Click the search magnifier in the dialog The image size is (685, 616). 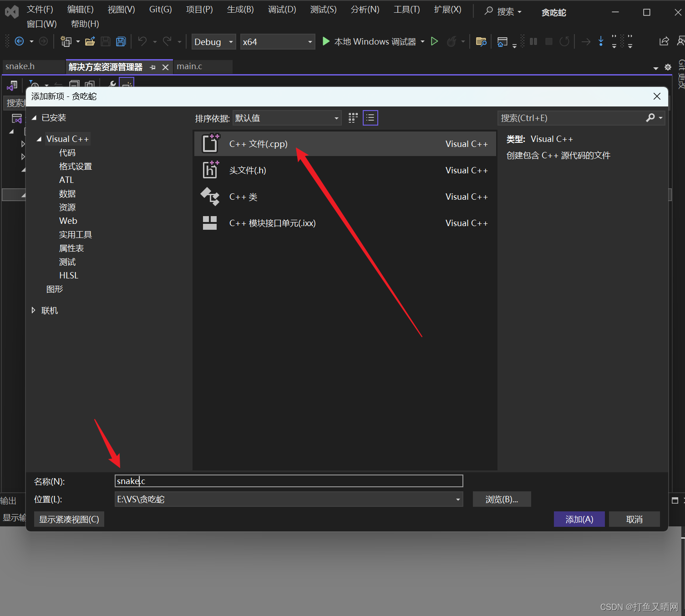[x=650, y=118]
